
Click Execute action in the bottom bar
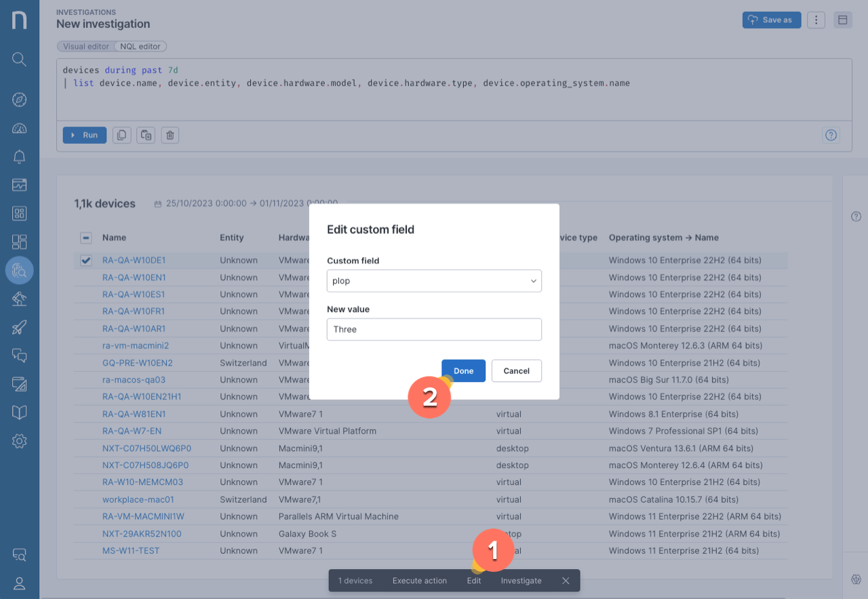419,581
